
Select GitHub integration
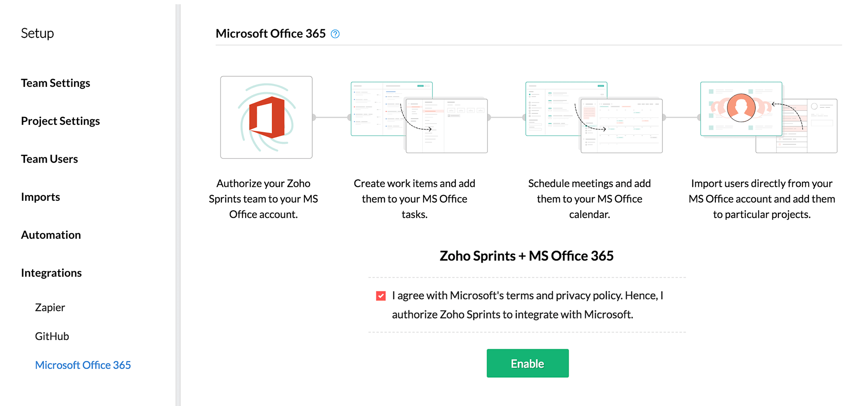point(52,336)
